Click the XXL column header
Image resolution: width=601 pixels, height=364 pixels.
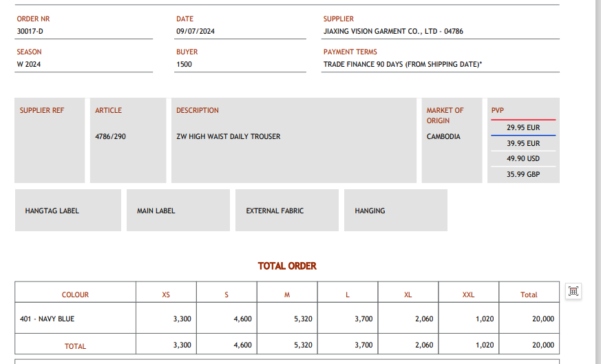point(468,295)
